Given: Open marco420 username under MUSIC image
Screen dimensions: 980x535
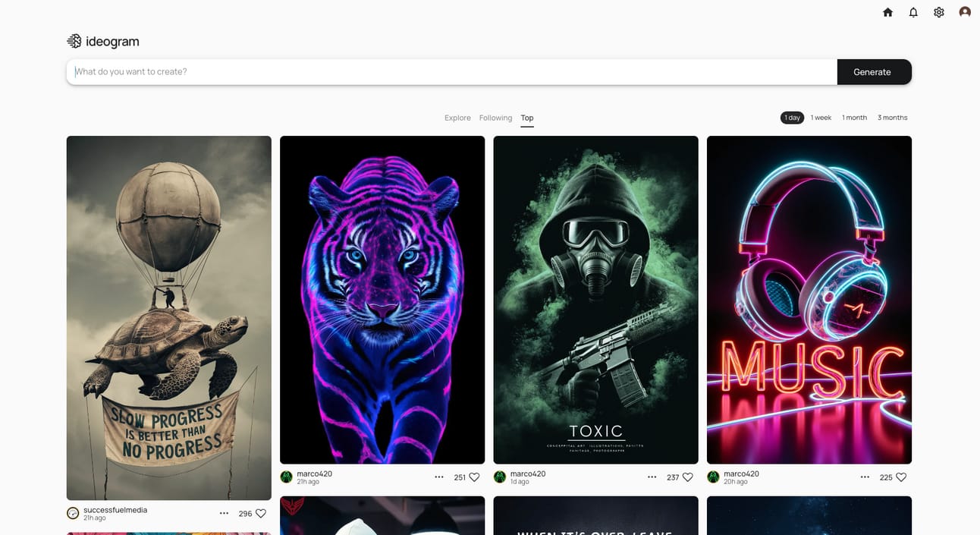Looking at the screenshot, I should pos(741,474).
